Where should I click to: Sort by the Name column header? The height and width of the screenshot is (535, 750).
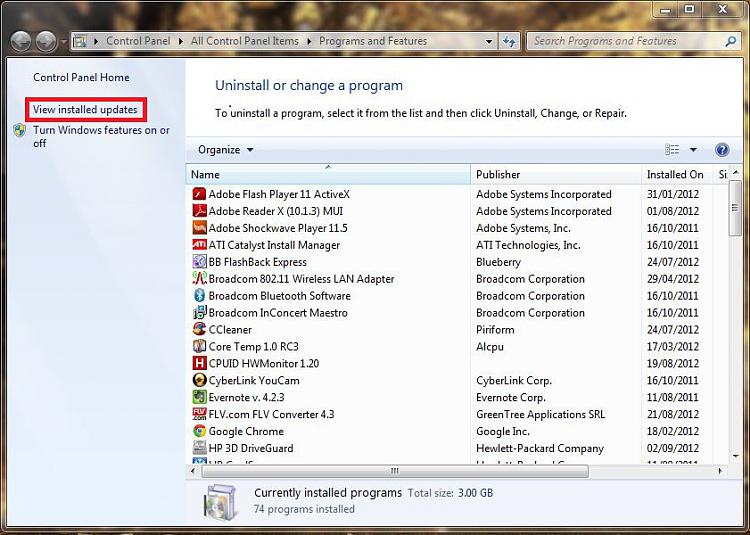pyautogui.click(x=328, y=175)
